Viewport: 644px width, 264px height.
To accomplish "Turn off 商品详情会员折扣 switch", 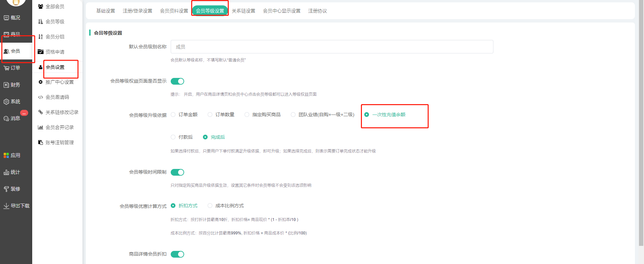I will 177,254.
